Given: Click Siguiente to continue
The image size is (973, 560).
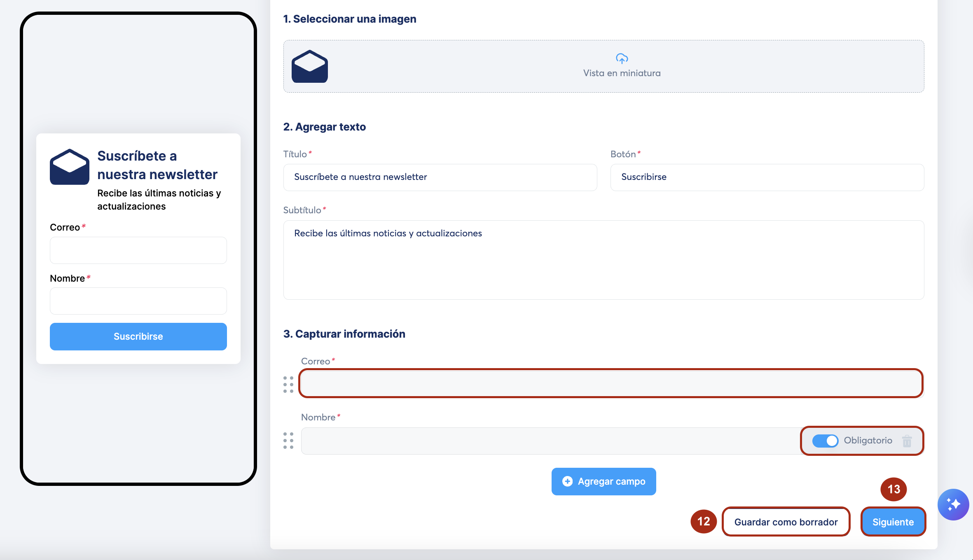Looking at the screenshot, I should [893, 522].
